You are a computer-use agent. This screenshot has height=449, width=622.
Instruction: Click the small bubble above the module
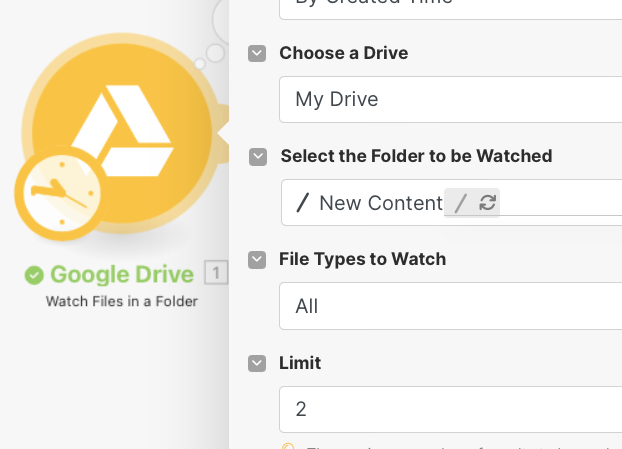coord(200,64)
